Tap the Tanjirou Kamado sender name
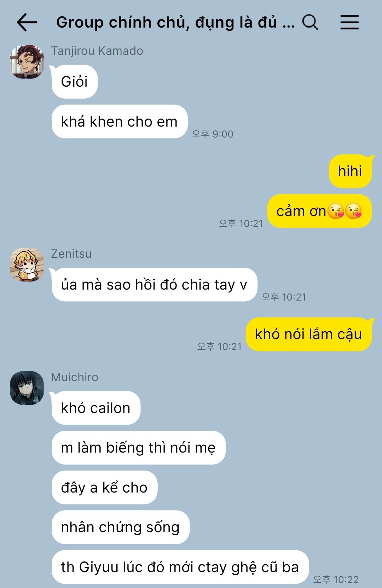Screen dimensions: 382x588 (x=97, y=51)
